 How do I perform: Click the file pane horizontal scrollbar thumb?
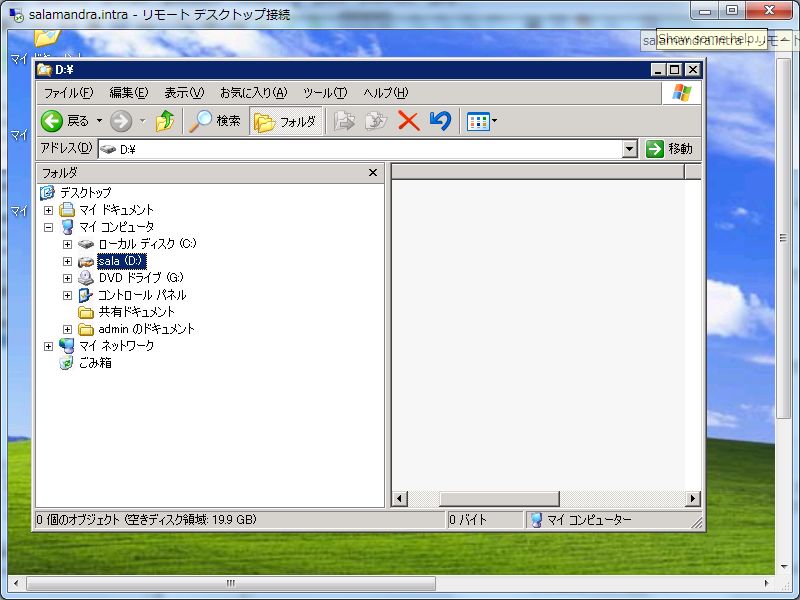pos(499,498)
